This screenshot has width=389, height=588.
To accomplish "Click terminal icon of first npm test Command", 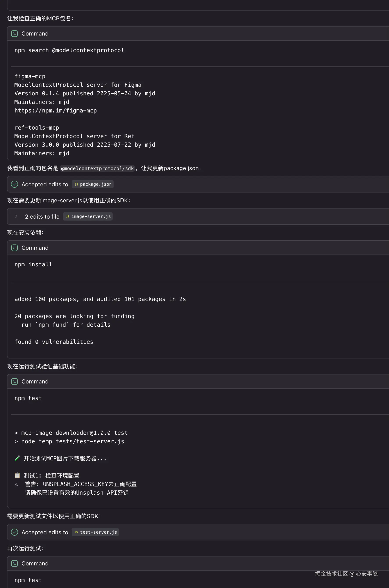I will click(x=14, y=381).
